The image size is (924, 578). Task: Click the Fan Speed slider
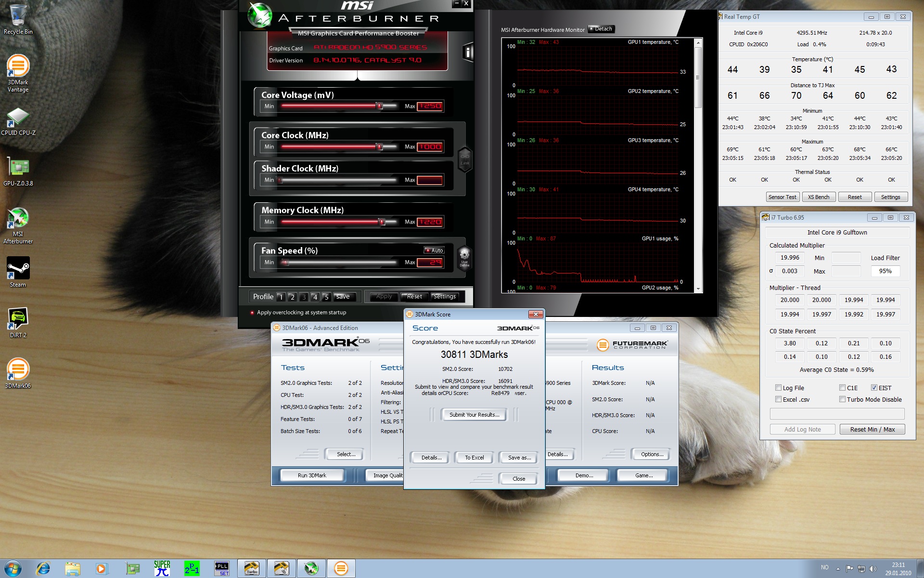pyautogui.click(x=339, y=262)
